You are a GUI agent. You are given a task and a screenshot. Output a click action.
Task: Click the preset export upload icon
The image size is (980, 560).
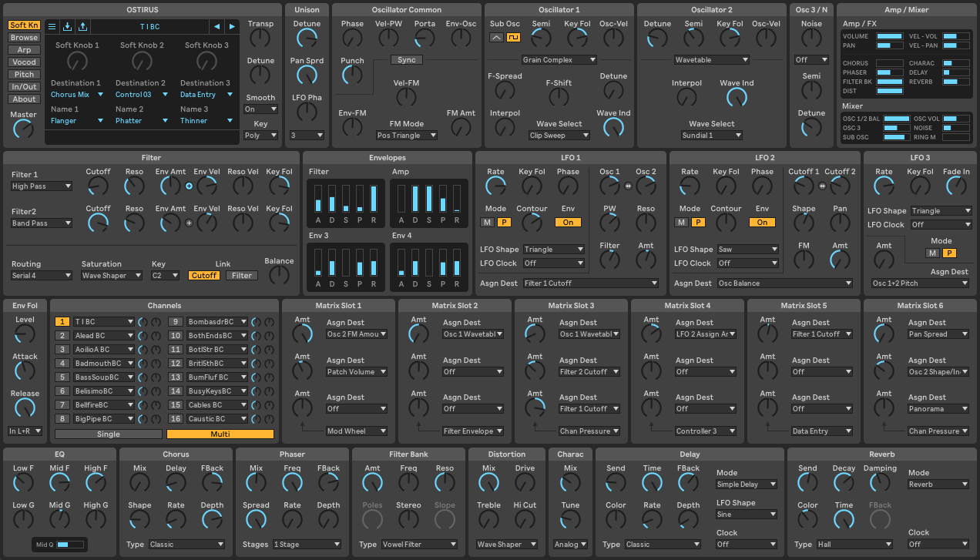(82, 27)
